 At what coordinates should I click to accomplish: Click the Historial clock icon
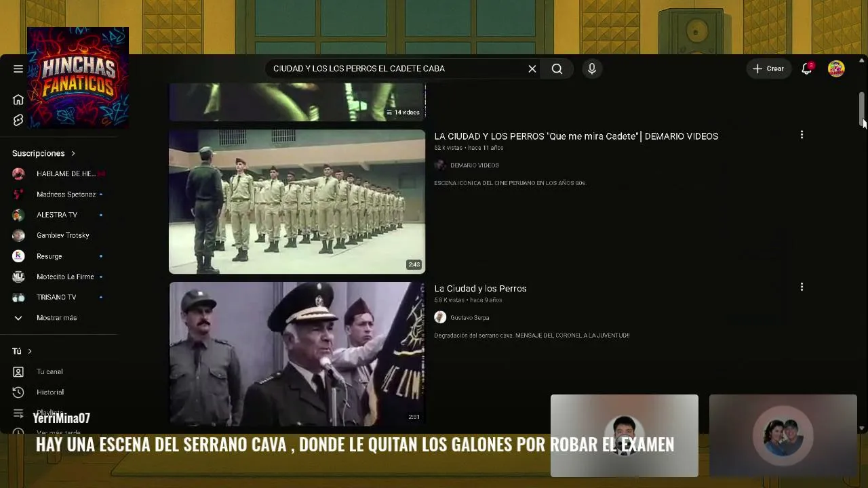point(18,392)
